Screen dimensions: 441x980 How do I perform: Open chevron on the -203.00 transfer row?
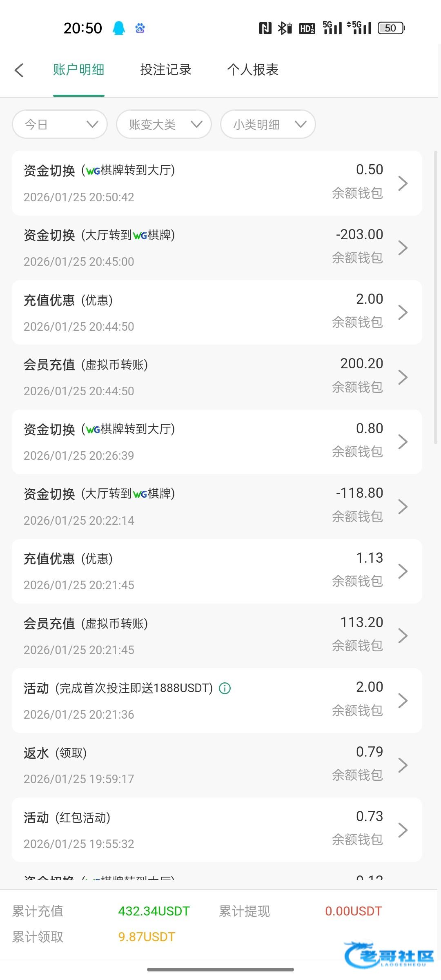(403, 248)
